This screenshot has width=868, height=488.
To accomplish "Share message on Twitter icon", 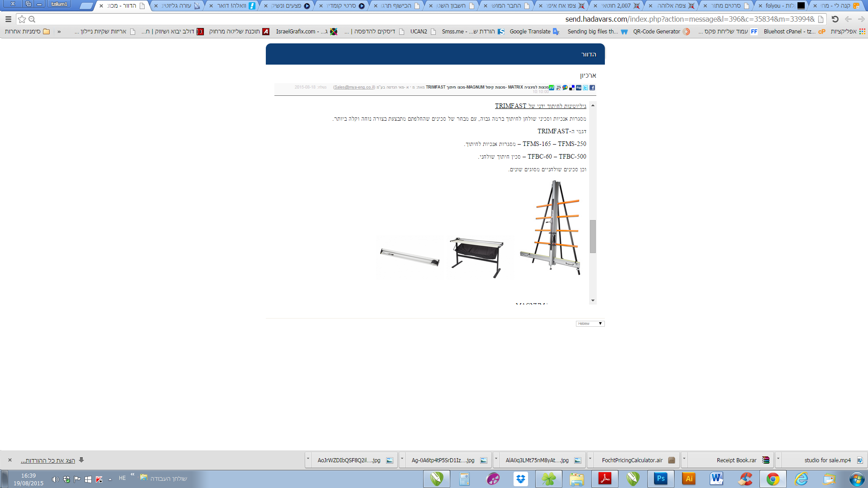I will [585, 88].
